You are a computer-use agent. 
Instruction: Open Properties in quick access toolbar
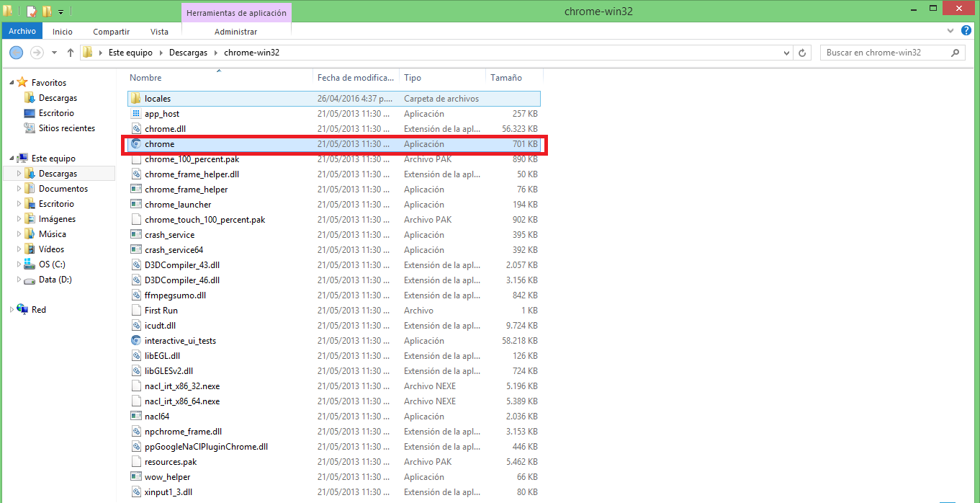(32, 12)
